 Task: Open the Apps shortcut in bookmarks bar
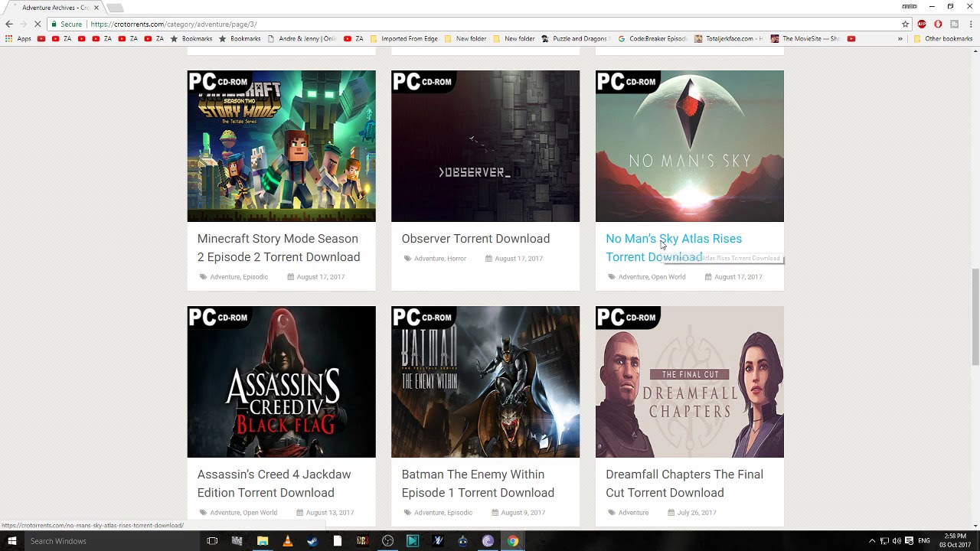point(18,38)
